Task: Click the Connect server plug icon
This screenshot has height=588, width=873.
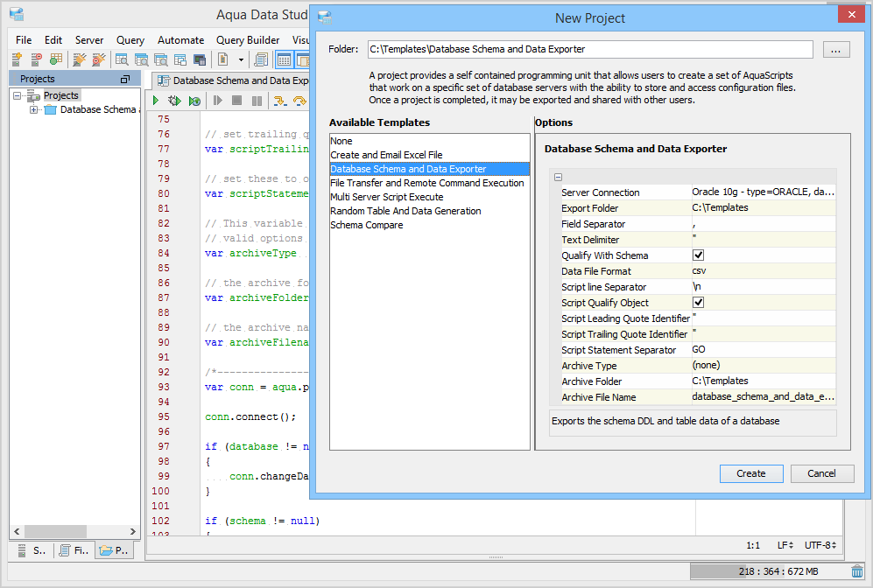Action: click(79, 59)
